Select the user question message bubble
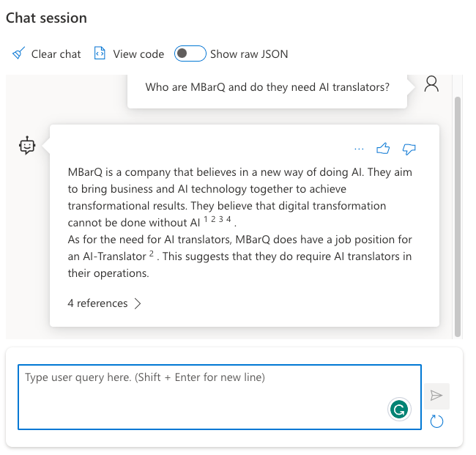The height and width of the screenshot is (455, 476). click(x=267, y=88)
